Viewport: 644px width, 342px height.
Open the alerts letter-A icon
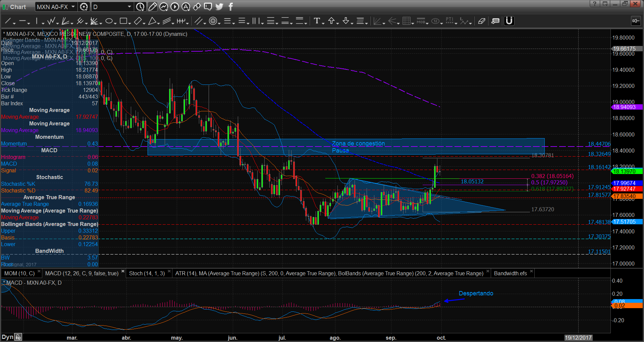(x=186, y=7)
